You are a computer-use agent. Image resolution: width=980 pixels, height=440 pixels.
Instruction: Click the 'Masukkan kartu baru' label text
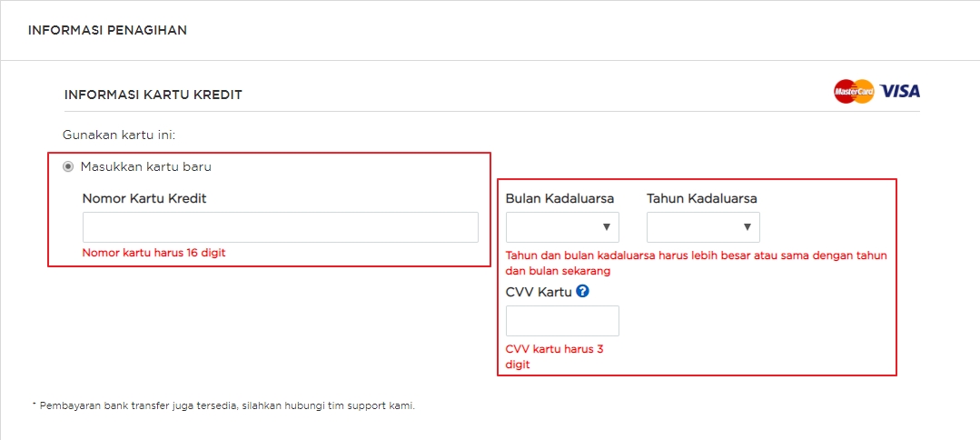pos(146,166)
